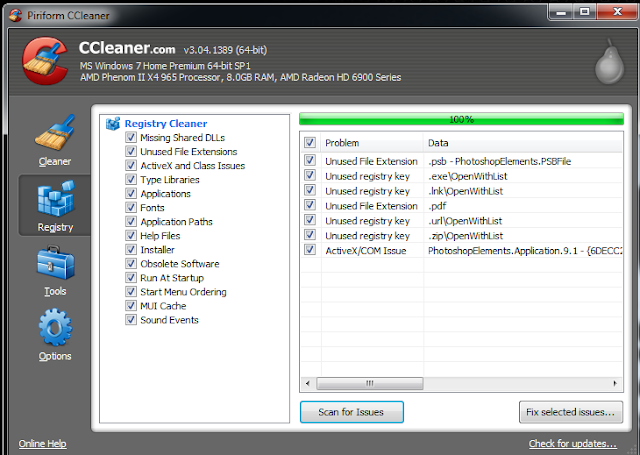Toggle Run At Startup checkbox
This screenshot has width=640, height=455.
(x=131, y=277)
